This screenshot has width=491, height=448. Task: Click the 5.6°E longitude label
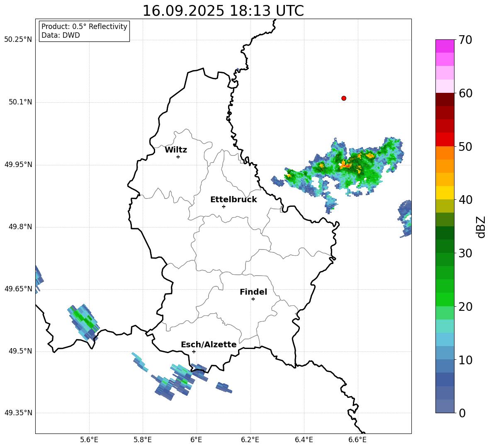(x=89, y=440)
